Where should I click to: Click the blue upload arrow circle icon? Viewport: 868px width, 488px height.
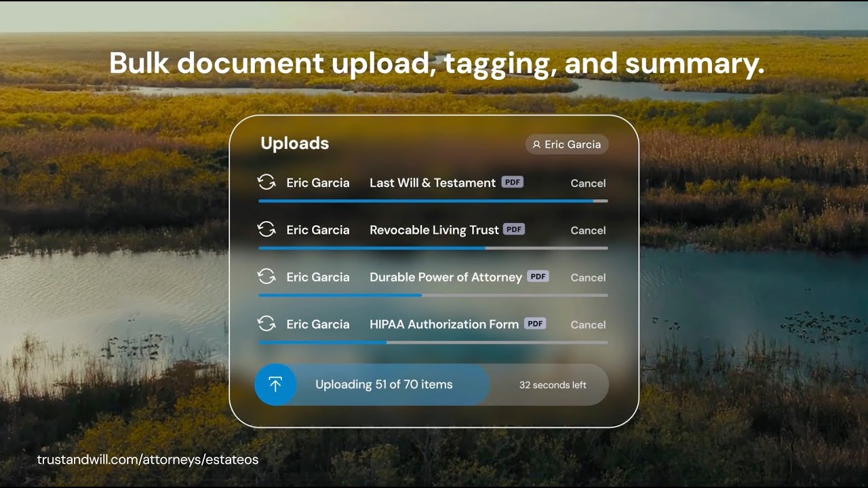275,385
